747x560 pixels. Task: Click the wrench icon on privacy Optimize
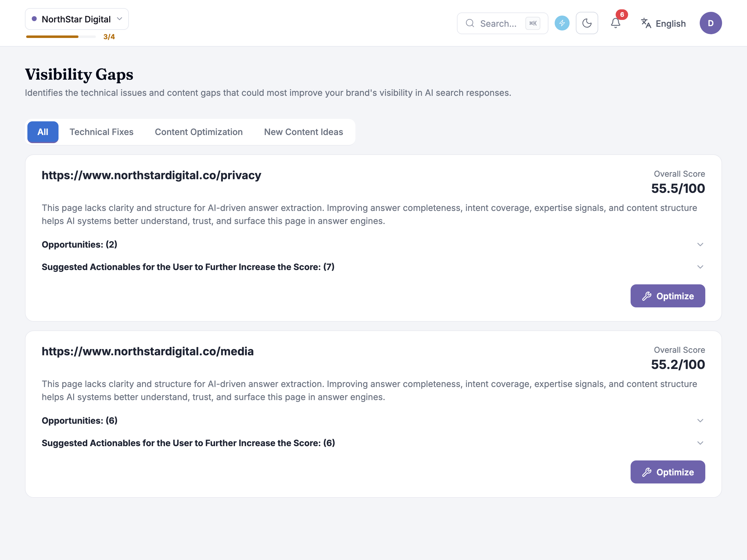(647, 296)
